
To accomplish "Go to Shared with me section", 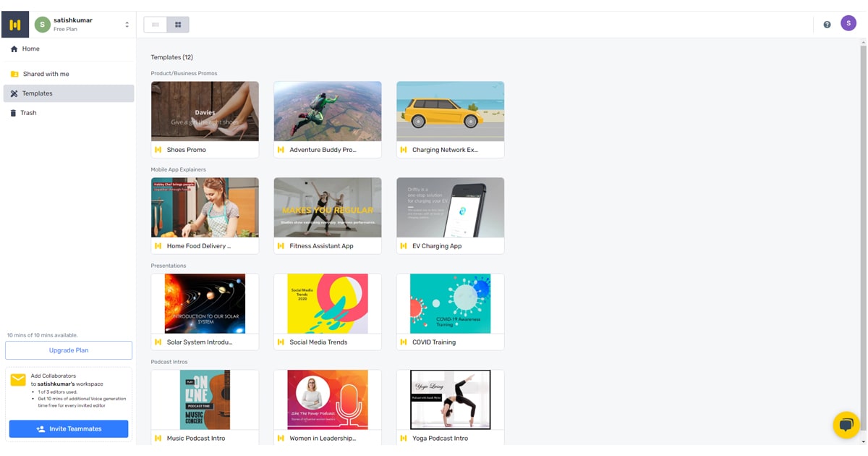I will [46, 74].
